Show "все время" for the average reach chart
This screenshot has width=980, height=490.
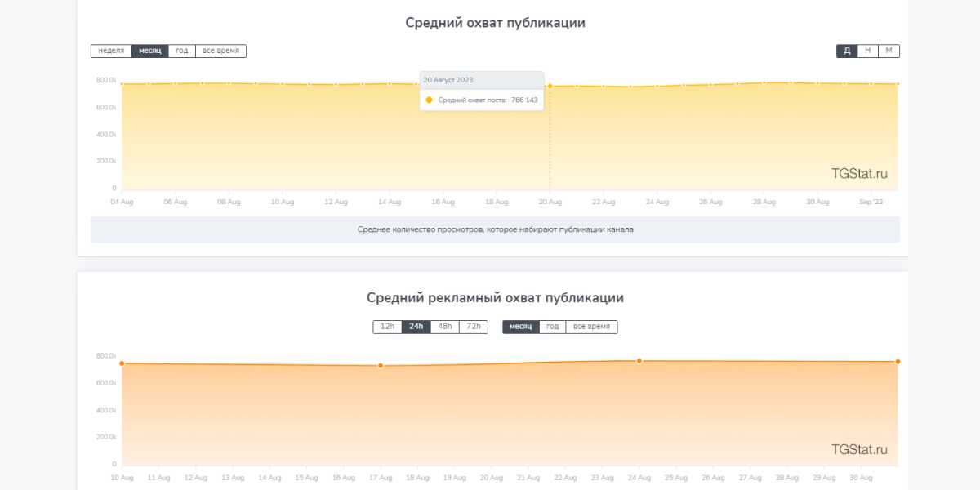point(220,51)
